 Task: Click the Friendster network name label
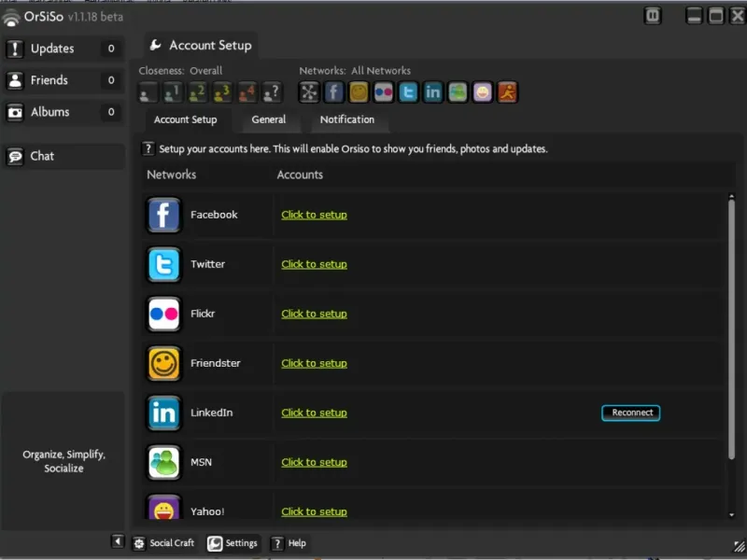[216, 363]
